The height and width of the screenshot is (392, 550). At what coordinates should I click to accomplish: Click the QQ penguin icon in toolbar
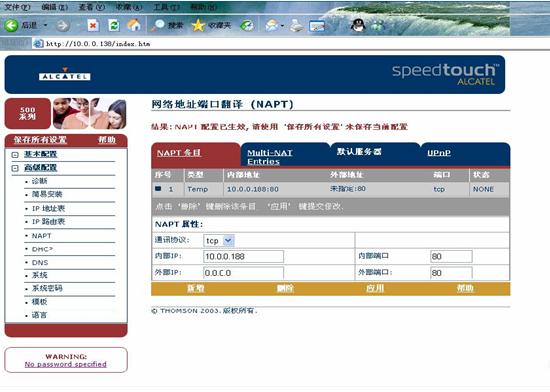tap(358, 25)
